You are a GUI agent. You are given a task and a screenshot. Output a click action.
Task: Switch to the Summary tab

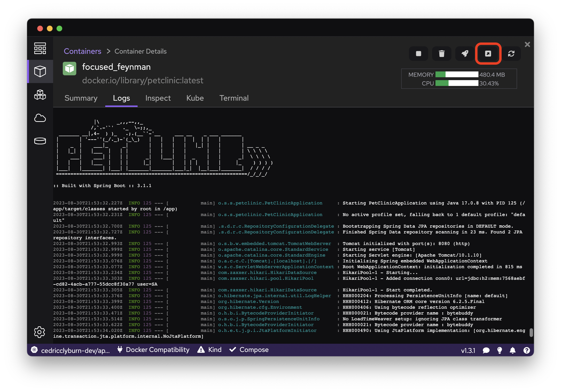pyautogui.click(x=81, y=98)
